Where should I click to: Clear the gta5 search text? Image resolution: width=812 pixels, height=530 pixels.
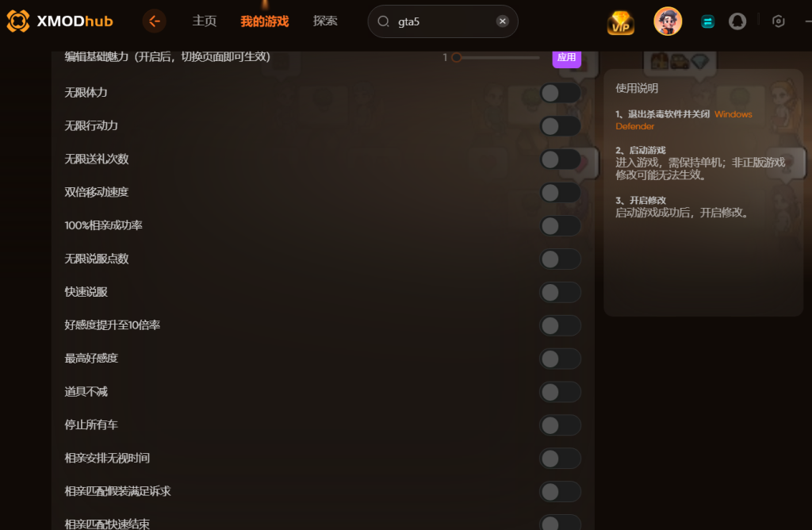(x=502, y=21)
